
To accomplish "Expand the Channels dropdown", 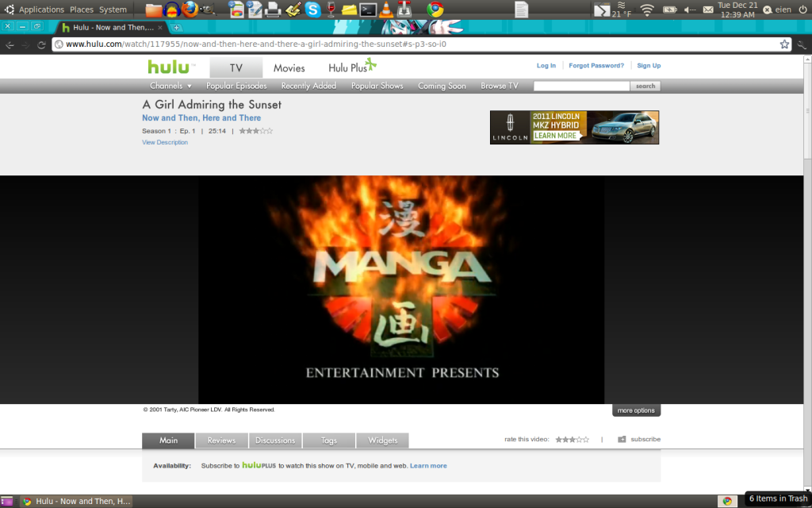I will click(x=171, y=86).
